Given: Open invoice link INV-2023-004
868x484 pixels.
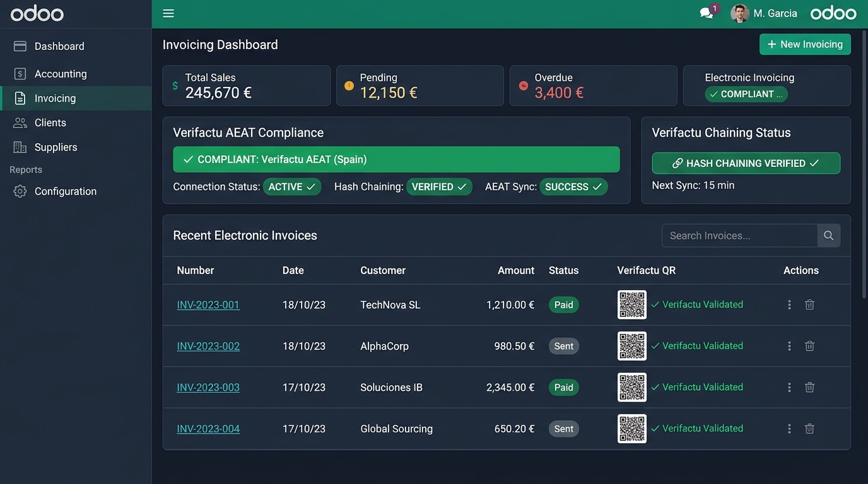Looking at the screenshot, I should [x=208, y=429].
